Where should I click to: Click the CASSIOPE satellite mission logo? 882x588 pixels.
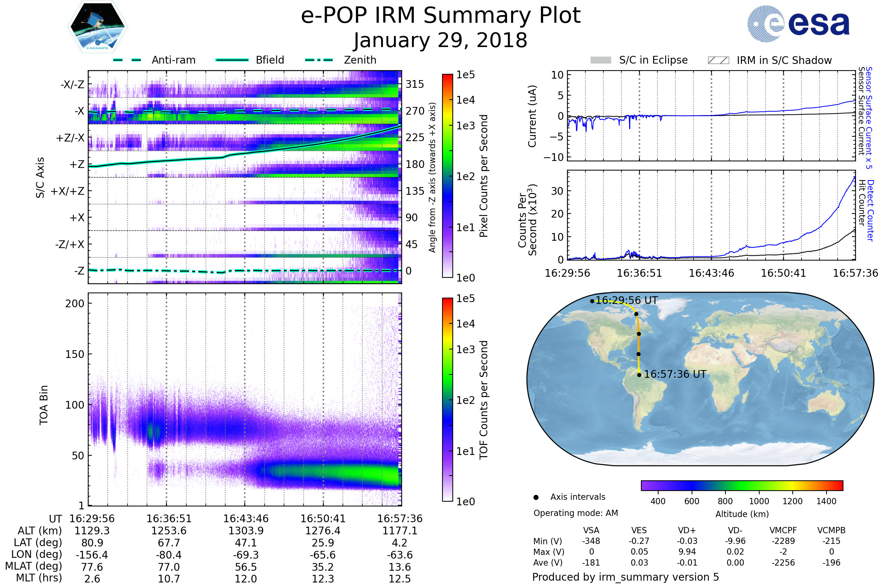(x=97, y=27)
